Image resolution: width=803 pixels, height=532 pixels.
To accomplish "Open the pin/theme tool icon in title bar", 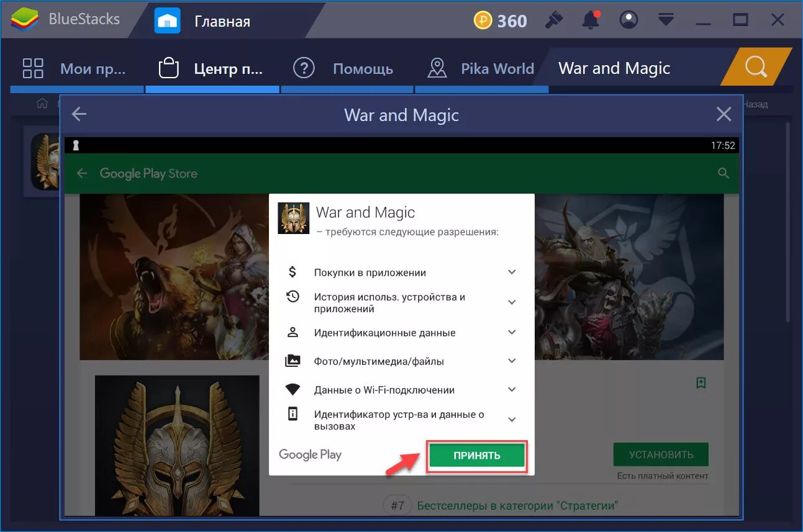I will (553, 20).
